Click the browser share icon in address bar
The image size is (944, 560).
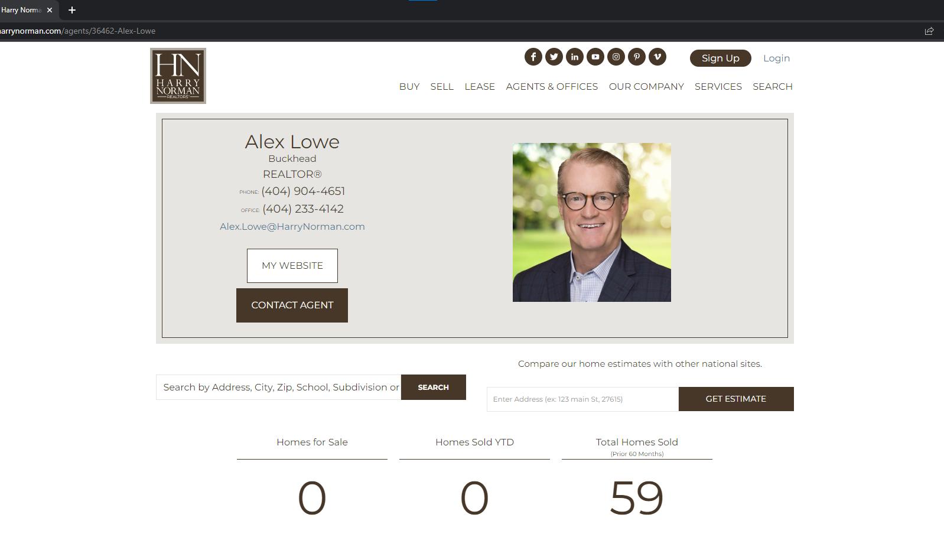click(x=929, y=31)
